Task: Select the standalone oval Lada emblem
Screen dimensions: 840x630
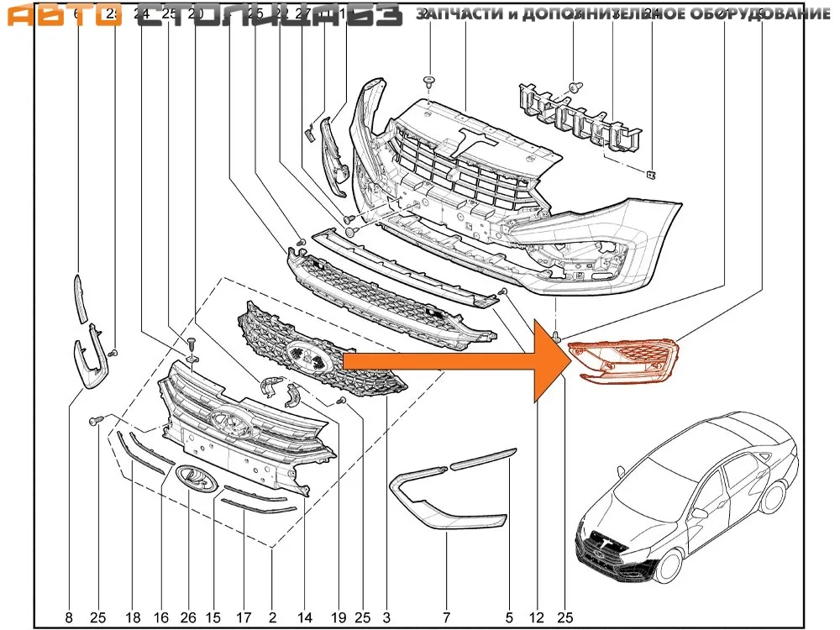Action: (197, 478)
